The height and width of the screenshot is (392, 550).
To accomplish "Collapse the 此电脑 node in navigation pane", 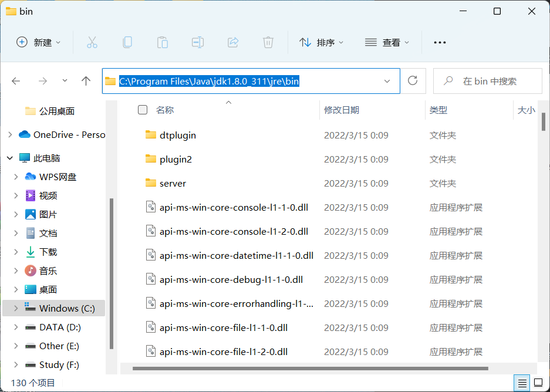I will tap(9, 157).
